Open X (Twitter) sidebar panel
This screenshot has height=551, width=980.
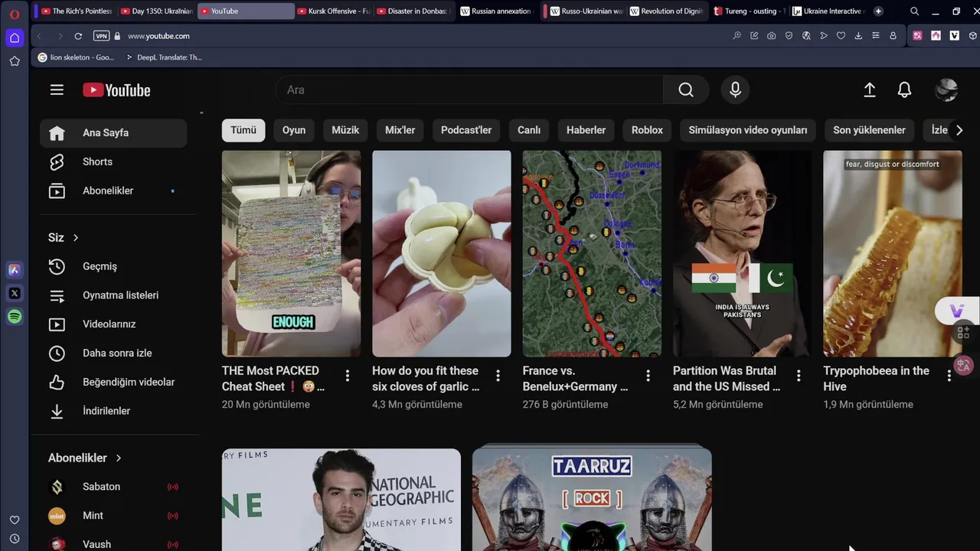click(15, 293)
